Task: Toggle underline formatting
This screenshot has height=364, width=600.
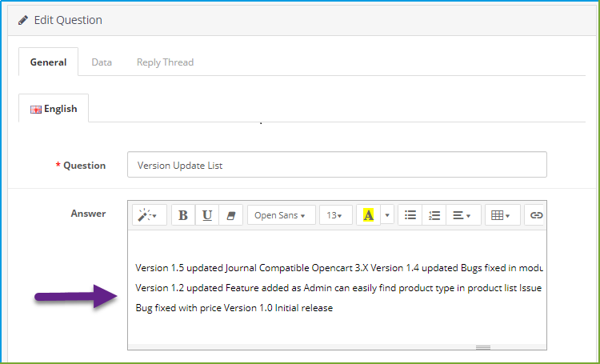Action: pos(207,215)
